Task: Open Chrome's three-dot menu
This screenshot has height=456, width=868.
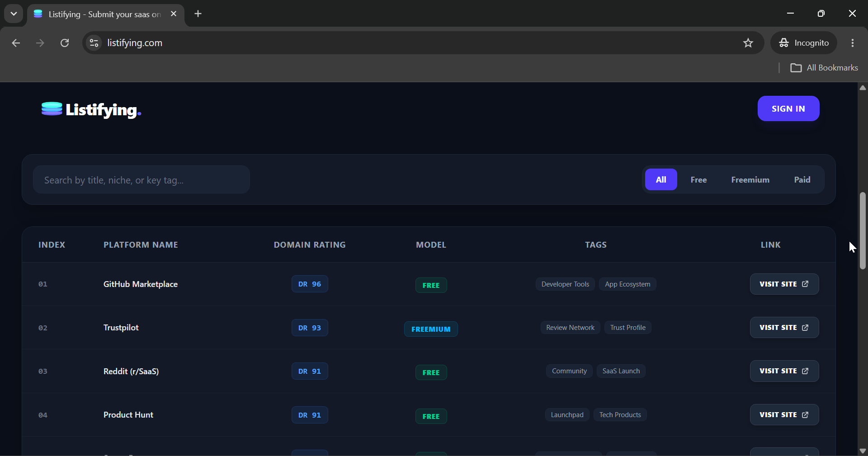Action: [x=853, y=43]
